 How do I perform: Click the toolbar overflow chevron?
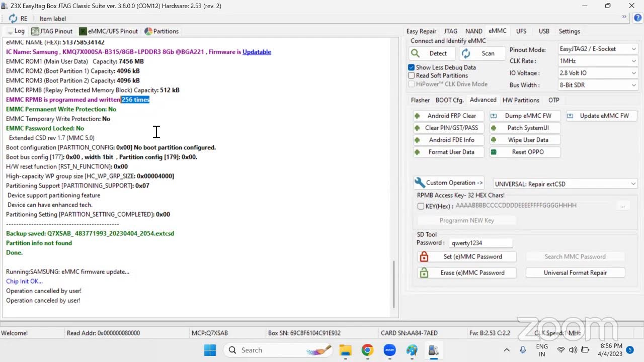(x=624, y=17)
